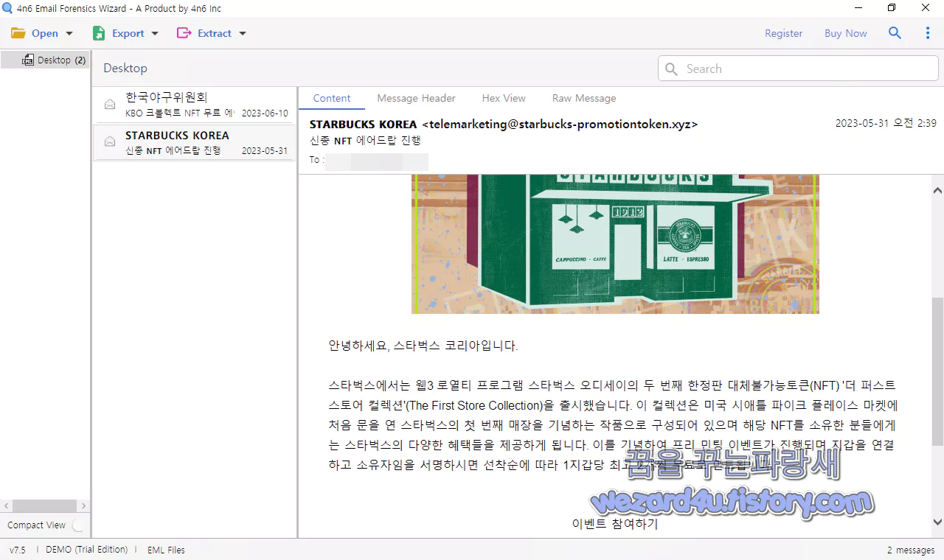Image resolution: width=944 pixels, height=560 pixels.
Task: Click the application logo icon in title bar
Action: pyautogui.click(x=7, y=8)
